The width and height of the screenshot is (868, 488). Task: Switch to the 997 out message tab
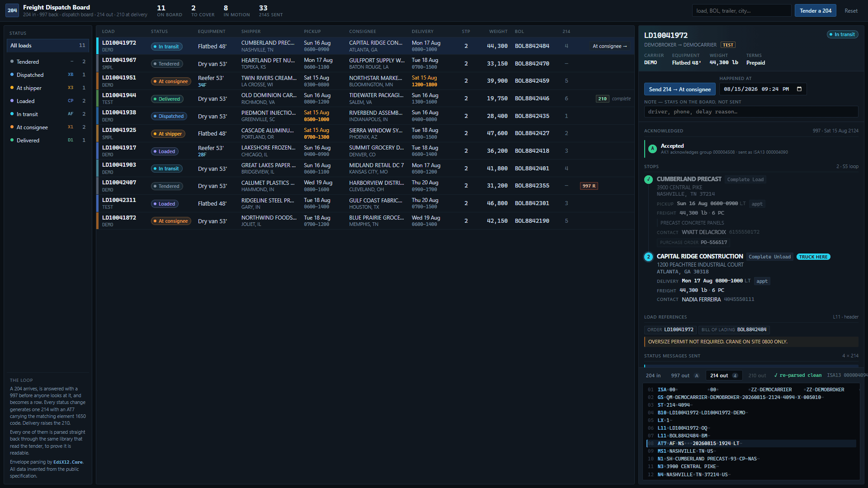[684, 375]
